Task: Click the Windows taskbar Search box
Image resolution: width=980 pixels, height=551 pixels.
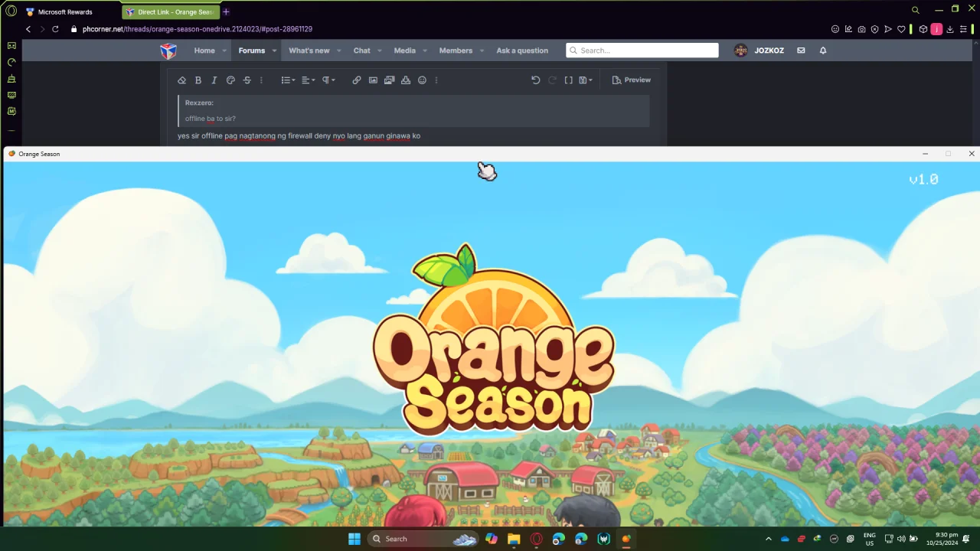Action: tap(421, 539)
